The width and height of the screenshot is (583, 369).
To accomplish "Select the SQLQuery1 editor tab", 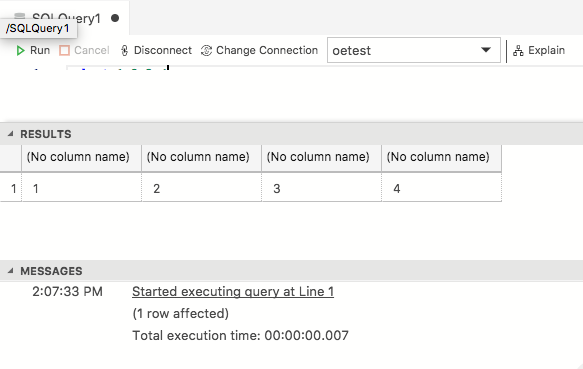I will pyautogui.click(x=65, y=18).
